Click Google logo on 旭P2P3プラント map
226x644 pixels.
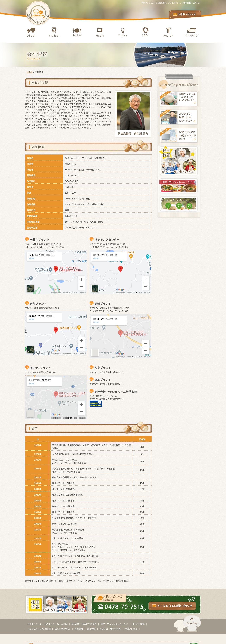tap(56, 415)
